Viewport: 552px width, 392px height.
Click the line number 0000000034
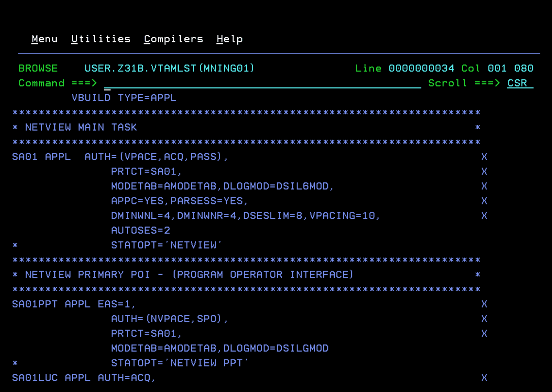pos(421,69)
